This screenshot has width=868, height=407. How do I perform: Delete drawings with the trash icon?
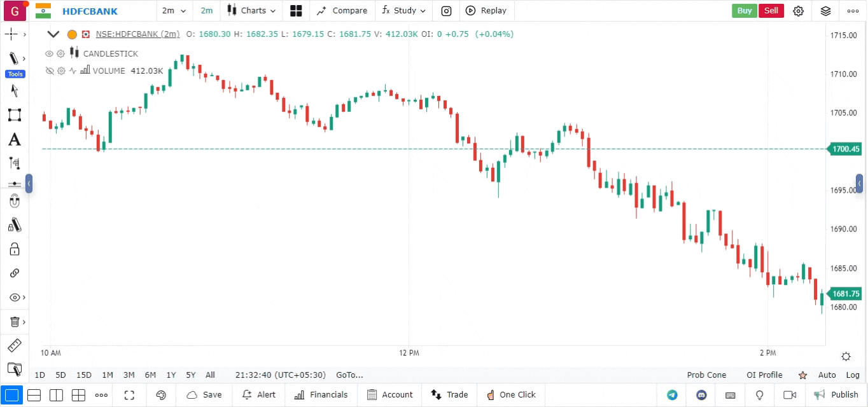click(x=14, y=322)
